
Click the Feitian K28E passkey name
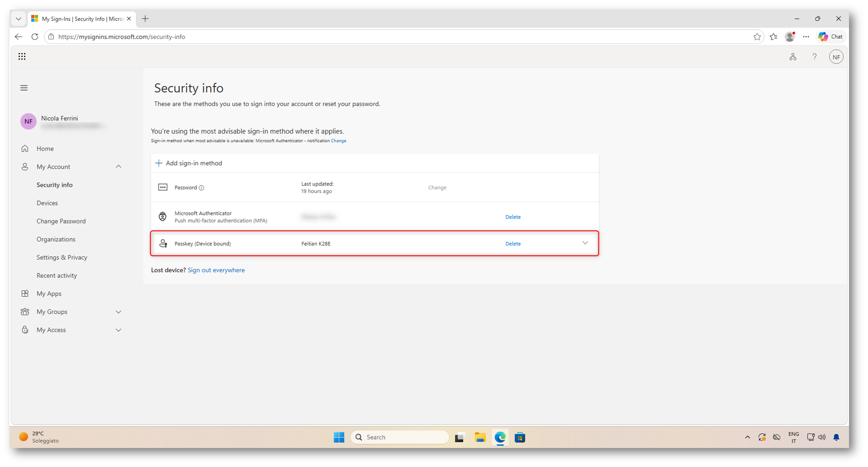pos(316,243)
